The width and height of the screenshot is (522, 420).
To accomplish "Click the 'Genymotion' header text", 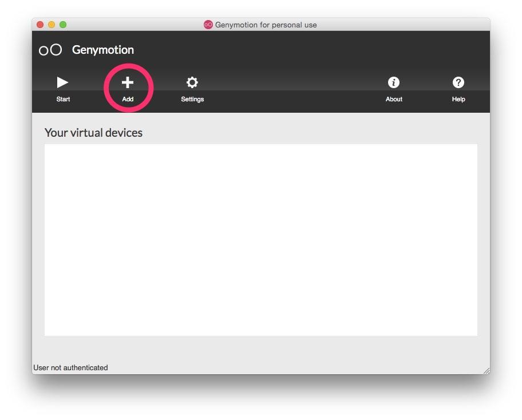I will coord(103,50).
